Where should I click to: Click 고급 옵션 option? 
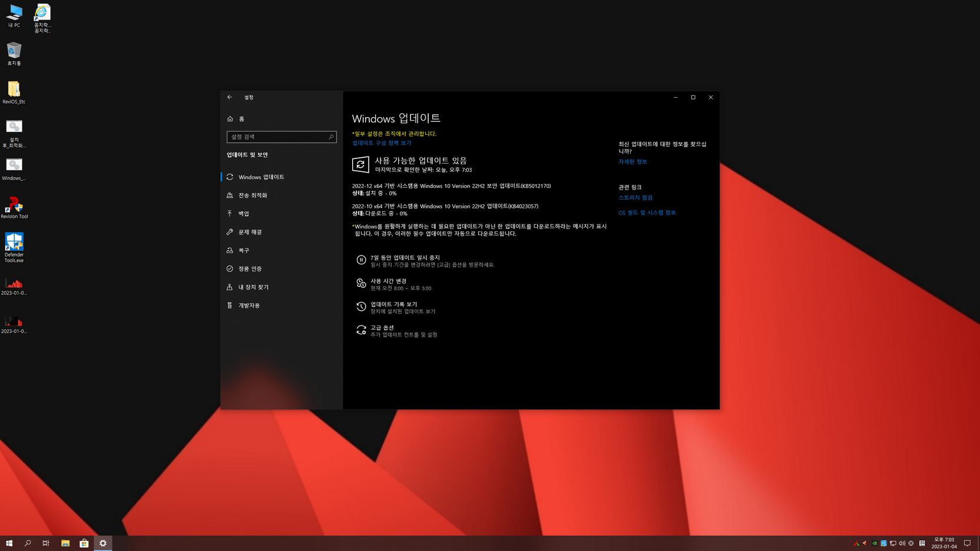397,331
